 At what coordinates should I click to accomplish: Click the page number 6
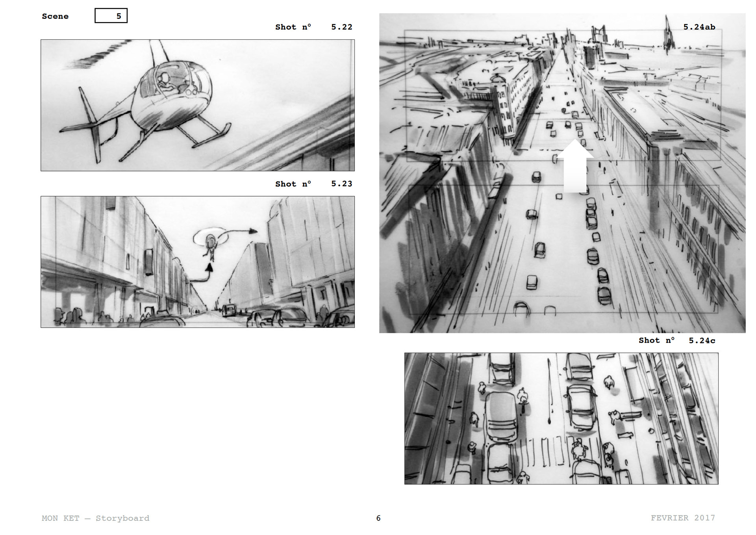click(x=378, y=518)
